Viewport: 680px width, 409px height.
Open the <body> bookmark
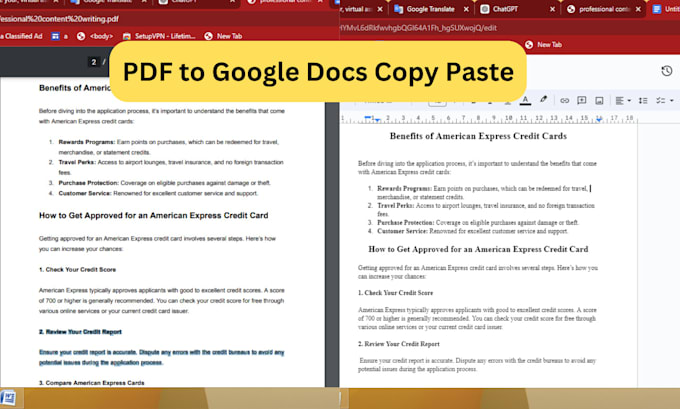point(95,36)
